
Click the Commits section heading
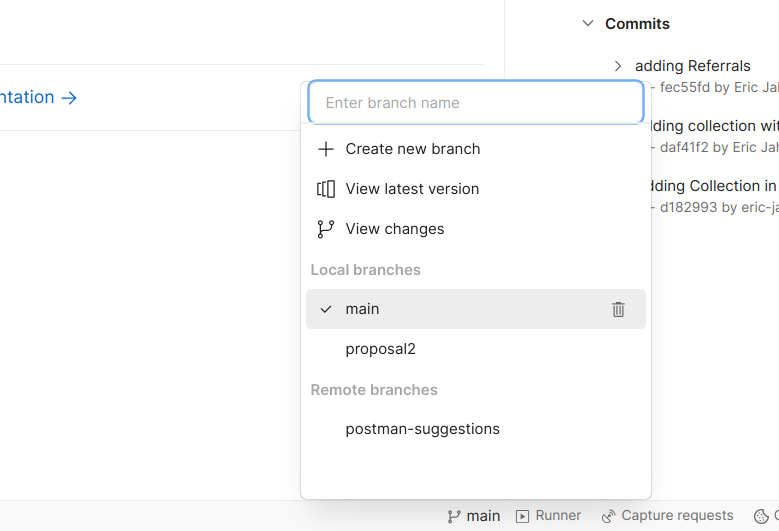pos(637,24)
